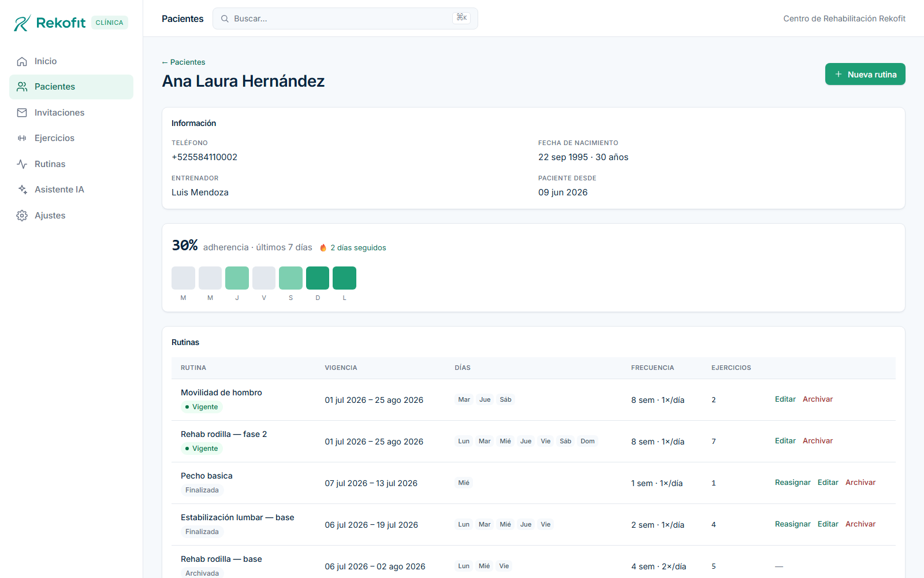Screen dimensions: 924x578
Task: Edit the Movilidad de hombro routine
Action: [785, 399]
